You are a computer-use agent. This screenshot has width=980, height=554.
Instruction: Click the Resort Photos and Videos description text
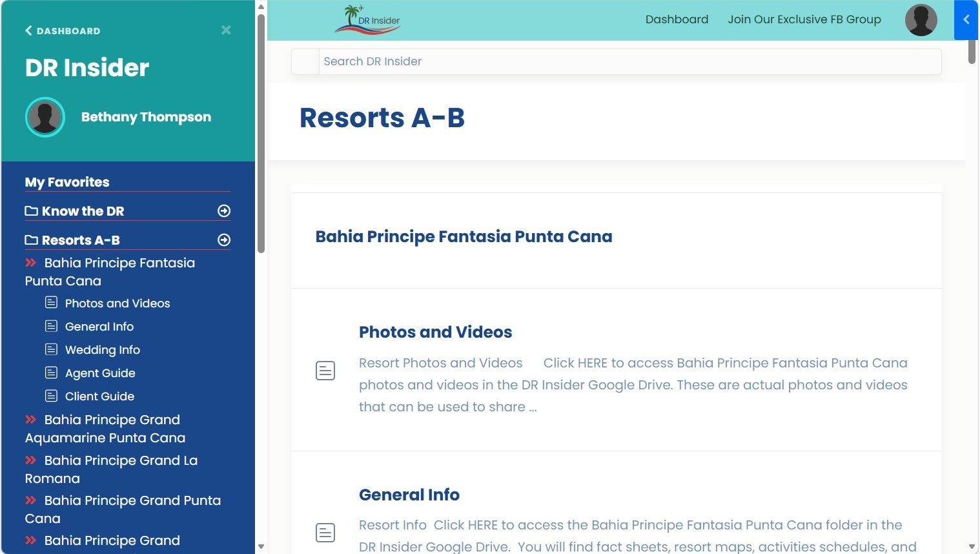point(633,385)
